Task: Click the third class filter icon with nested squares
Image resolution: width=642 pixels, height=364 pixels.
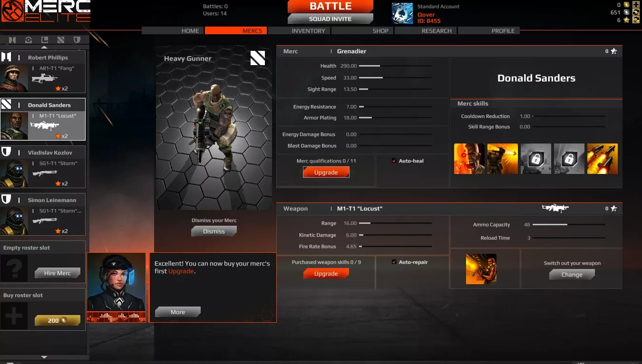Action: pos(45,40)
